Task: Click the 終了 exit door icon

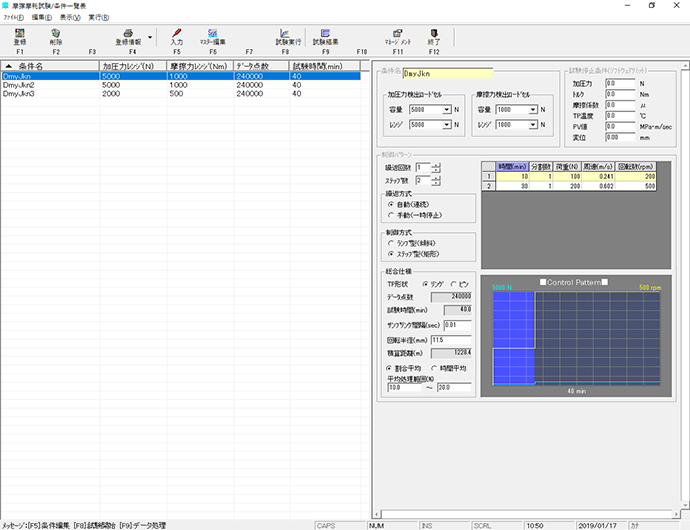Action: (x=433, y=37)
